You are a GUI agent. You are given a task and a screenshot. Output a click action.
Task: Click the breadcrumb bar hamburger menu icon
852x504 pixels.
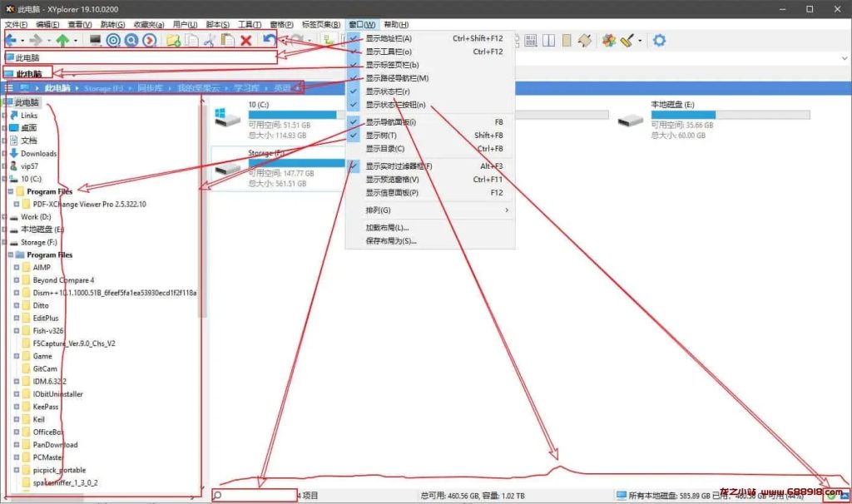pyautogui.click(x=8, y=88)
